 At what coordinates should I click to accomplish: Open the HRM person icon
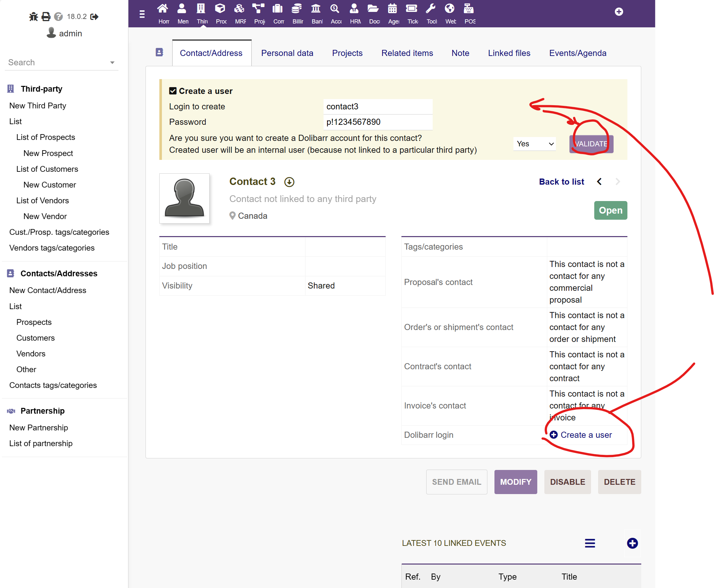click(354, 8)
